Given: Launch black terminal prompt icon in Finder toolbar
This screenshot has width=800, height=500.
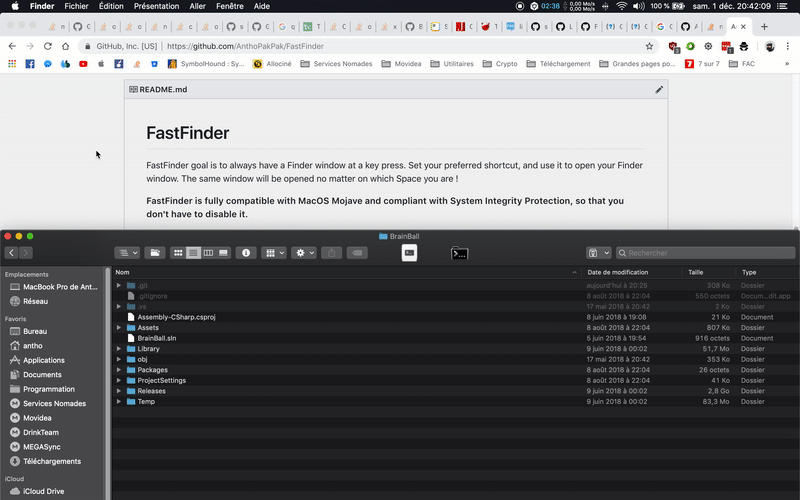Looking at the screenshot, I should point(459,253).
